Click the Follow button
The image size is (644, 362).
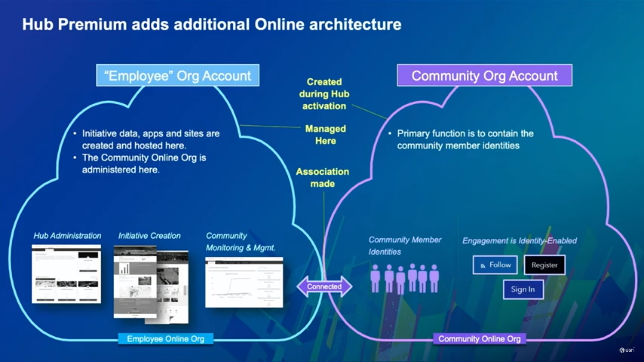(495, 265)
